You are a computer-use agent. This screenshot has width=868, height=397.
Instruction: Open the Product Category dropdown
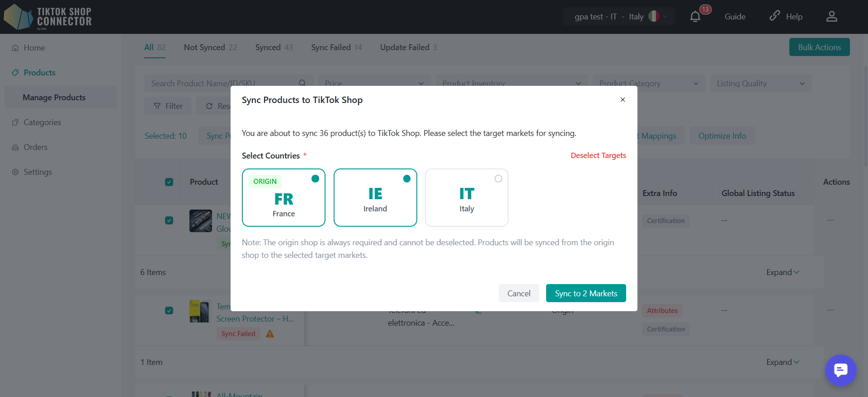click(x=649, y=83)
